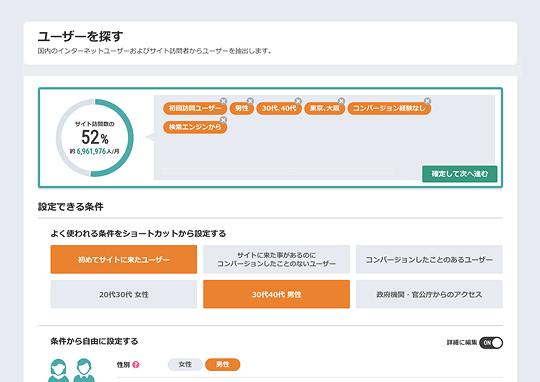Remove the 東京、大阪 tag via its x icon
This screenshot has height=382, width=540.
click(x=341, y=101)
